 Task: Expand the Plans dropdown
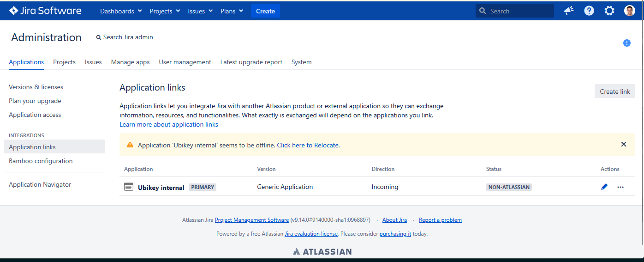232,11
